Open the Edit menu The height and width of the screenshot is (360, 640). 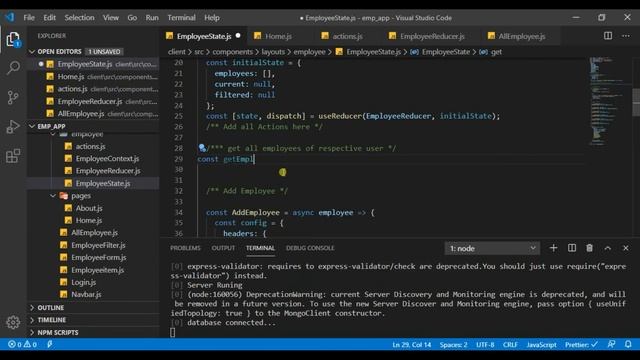49,18
